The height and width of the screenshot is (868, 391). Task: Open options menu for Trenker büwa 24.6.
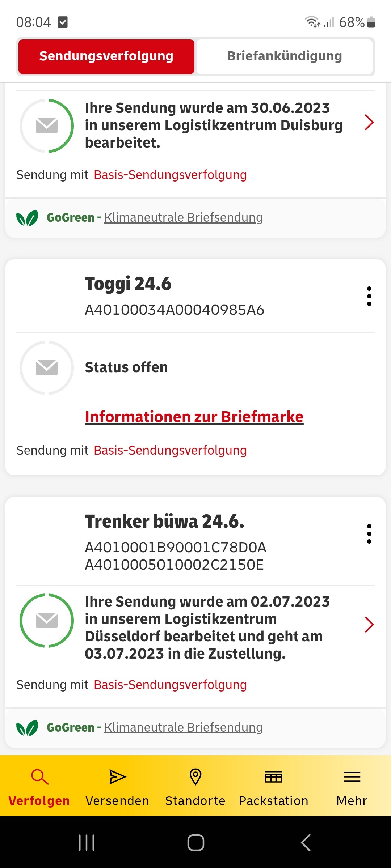click(369, 534)
